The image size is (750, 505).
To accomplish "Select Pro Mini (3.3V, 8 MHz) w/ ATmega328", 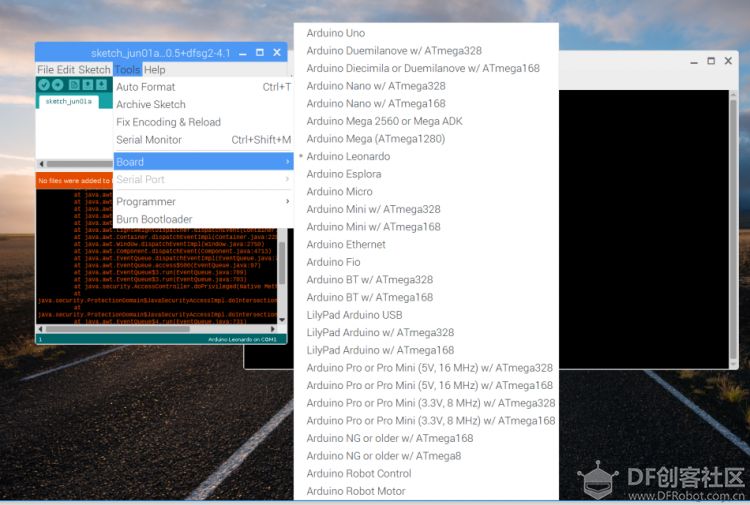I will (x=426, y=403).
